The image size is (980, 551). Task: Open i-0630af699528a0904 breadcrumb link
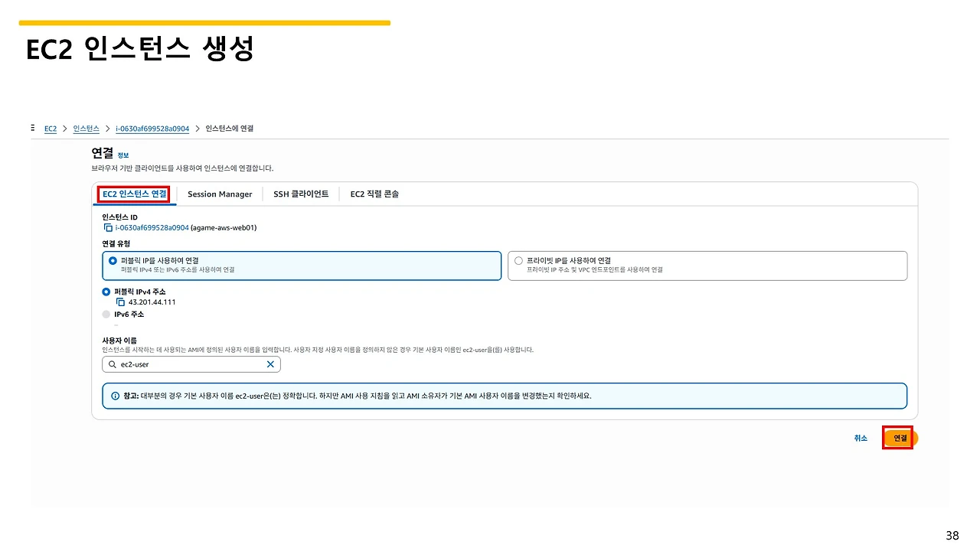pos(152,129)
